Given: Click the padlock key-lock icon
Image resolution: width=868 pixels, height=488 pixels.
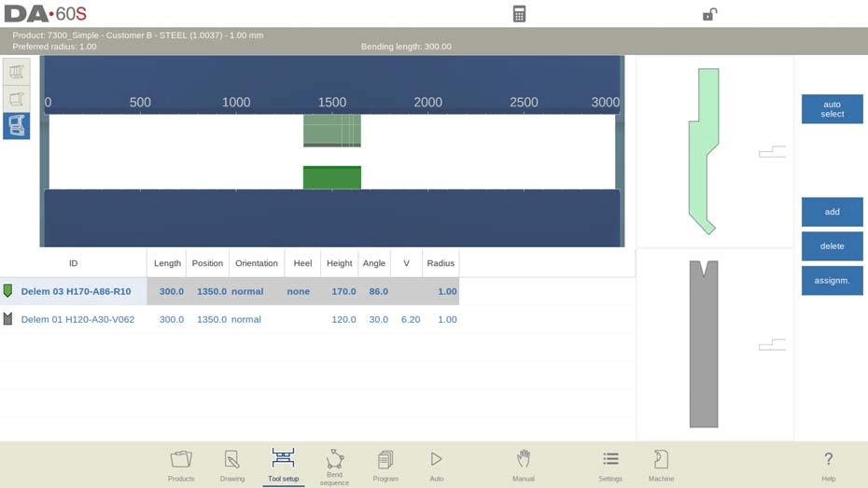Looking at the screenshot, I should tap(709, 14).
